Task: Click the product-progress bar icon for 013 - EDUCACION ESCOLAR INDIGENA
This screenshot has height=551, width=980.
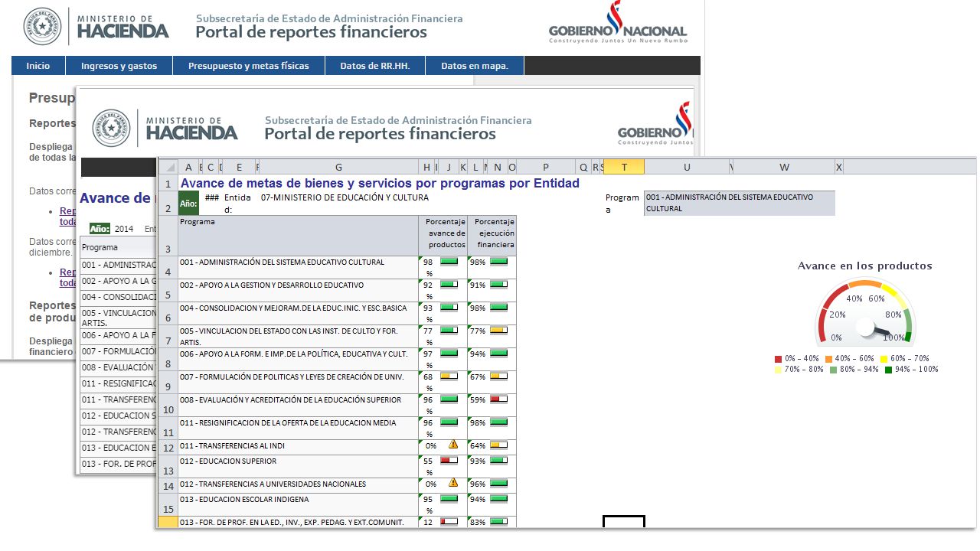Action: pos(449,499)
